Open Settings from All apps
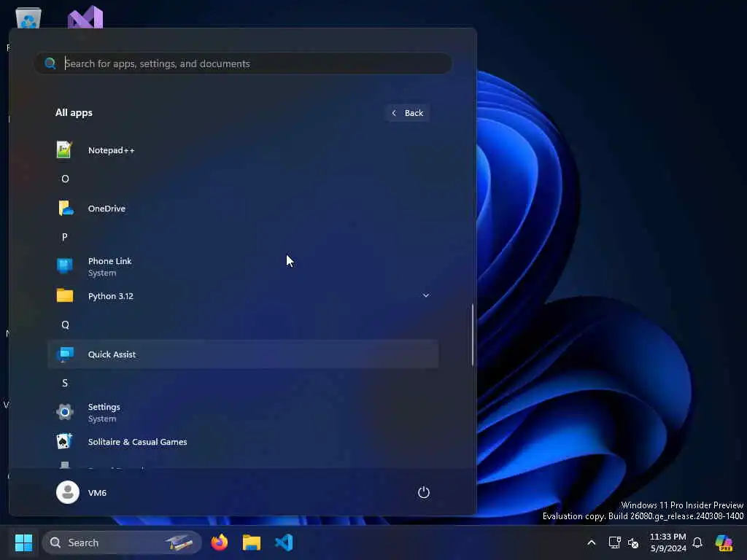This screenshot has width=747, height=560. pyautogui.click(x=243, y=413)
